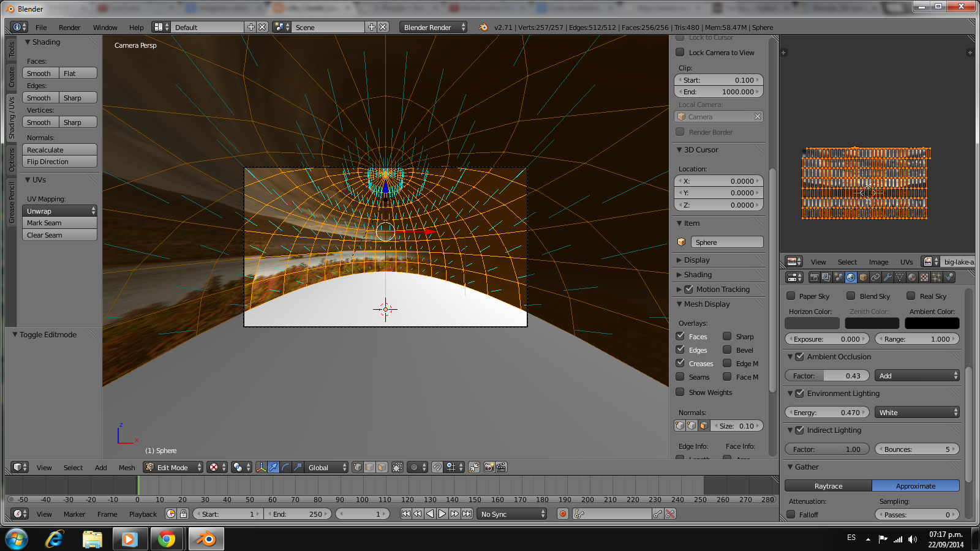Click the red auto keyframe record button
980x551 pixels.
pyautogui.click(x=563, y=514)
